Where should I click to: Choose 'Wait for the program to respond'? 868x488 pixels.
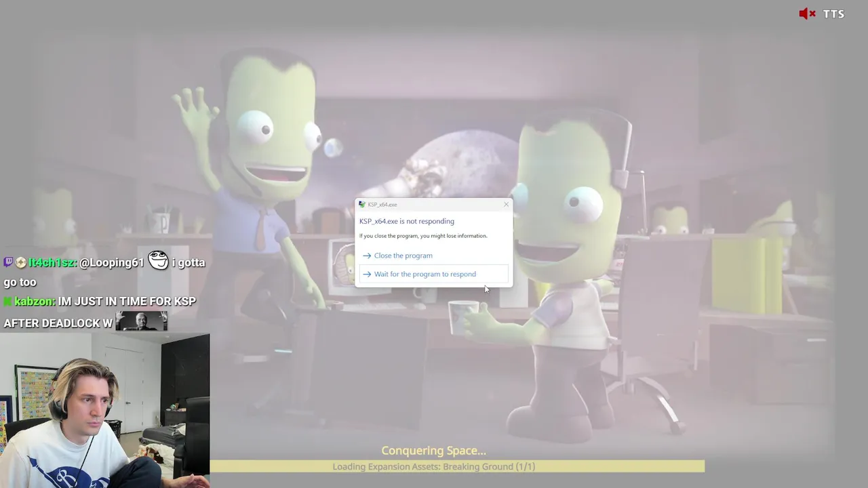433,274
